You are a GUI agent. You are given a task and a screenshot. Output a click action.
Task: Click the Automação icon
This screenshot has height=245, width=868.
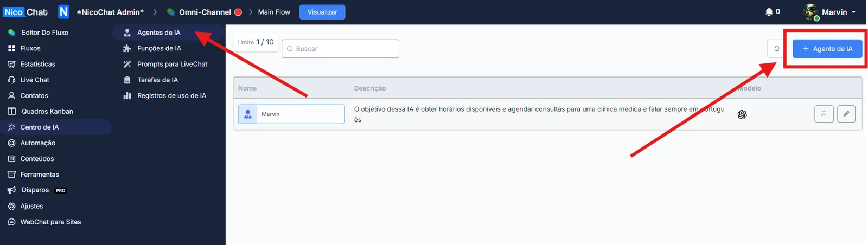12,143
